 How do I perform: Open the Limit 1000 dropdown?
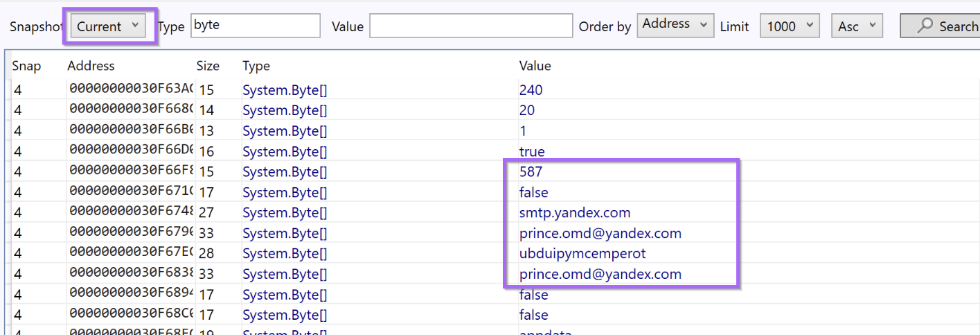(790, 26)
